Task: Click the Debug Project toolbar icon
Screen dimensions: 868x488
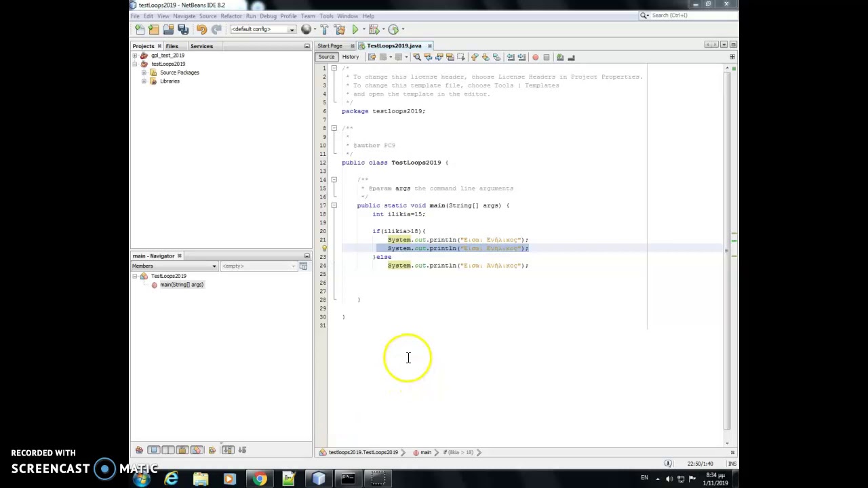Action: click(x=373, y=29)
